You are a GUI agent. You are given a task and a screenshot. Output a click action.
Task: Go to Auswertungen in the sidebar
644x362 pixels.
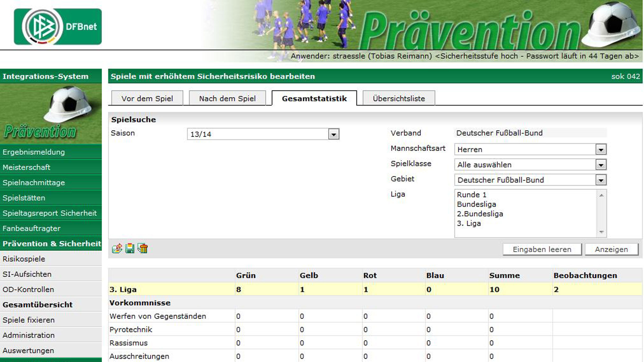click(x=28, y=350)
